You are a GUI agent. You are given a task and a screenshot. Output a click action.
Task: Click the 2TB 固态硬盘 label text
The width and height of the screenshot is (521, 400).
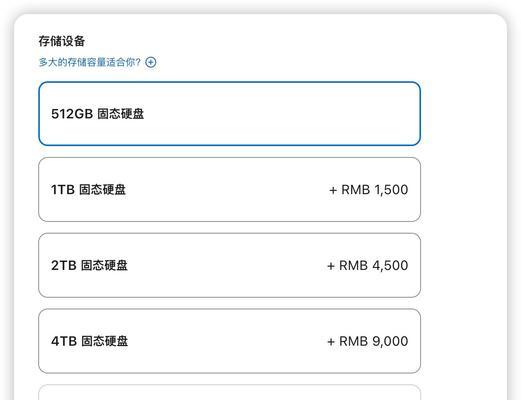tap(89, 266)
